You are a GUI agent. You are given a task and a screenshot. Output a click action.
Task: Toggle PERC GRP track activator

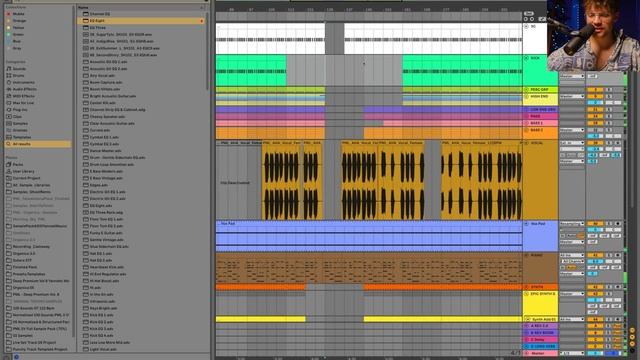(595, 89)
